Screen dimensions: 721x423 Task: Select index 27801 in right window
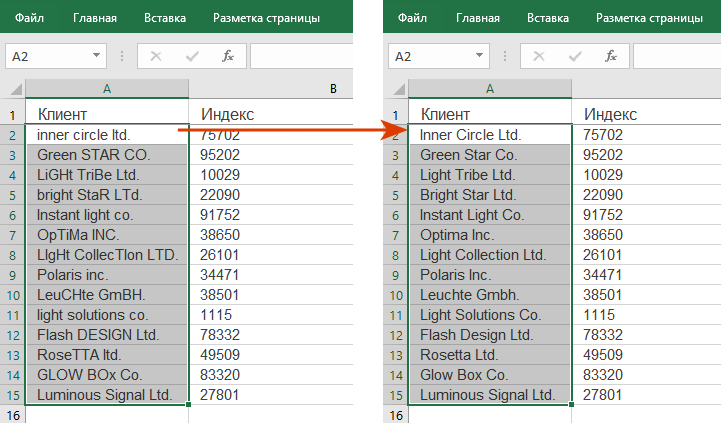point(646,395)
